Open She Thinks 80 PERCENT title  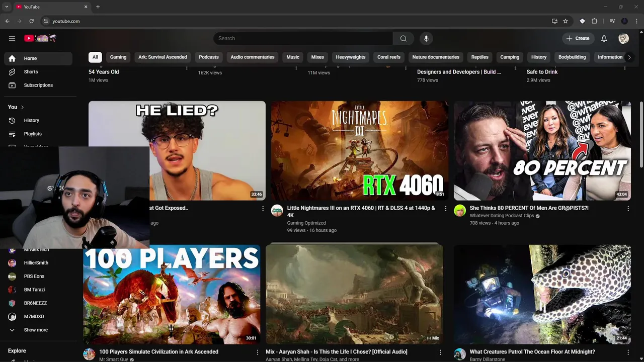[x=529, y=208]
